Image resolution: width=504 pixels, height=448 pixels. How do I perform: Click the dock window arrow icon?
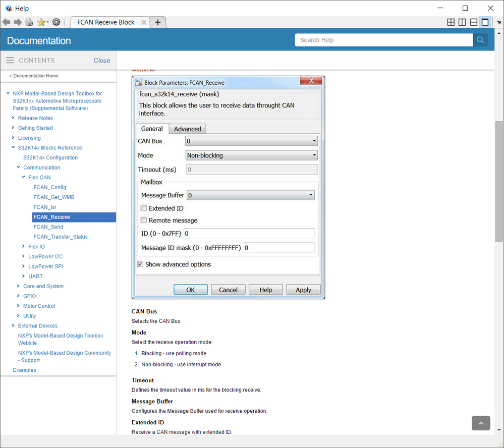point(498,22)
